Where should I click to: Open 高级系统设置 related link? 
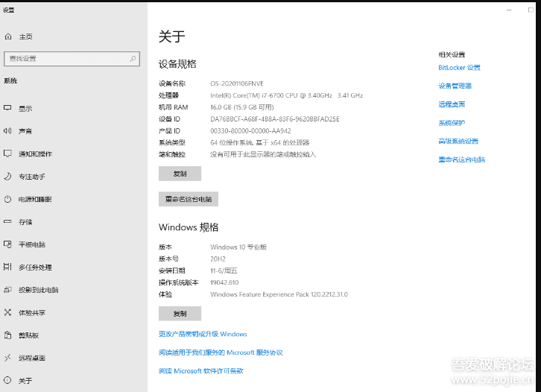(x=458, y=141)
